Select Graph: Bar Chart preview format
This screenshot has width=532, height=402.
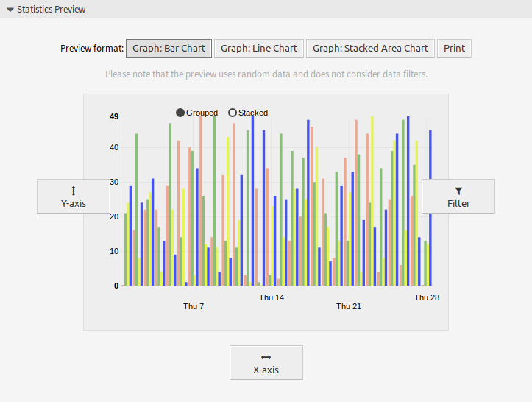click(169, 49)
